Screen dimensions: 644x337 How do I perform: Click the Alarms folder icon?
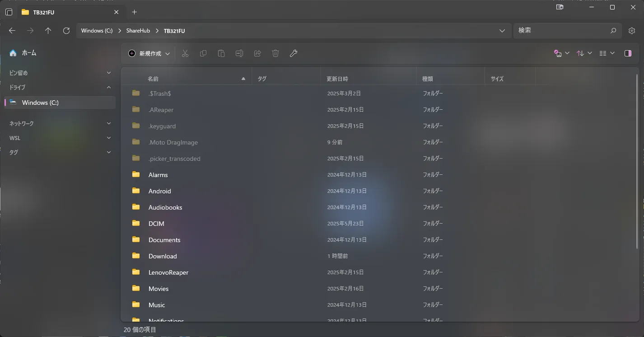pos(136,174)
